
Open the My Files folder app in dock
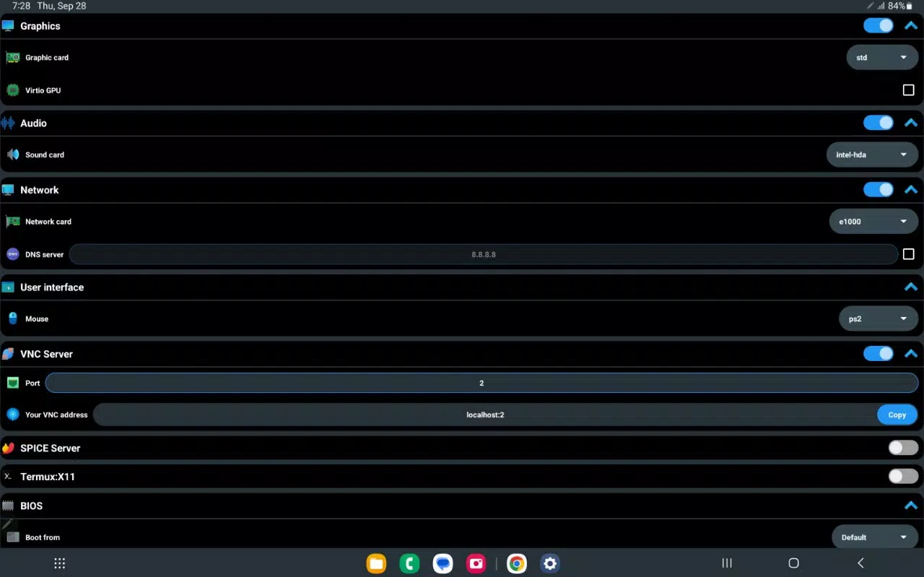[x=376, y=563]
